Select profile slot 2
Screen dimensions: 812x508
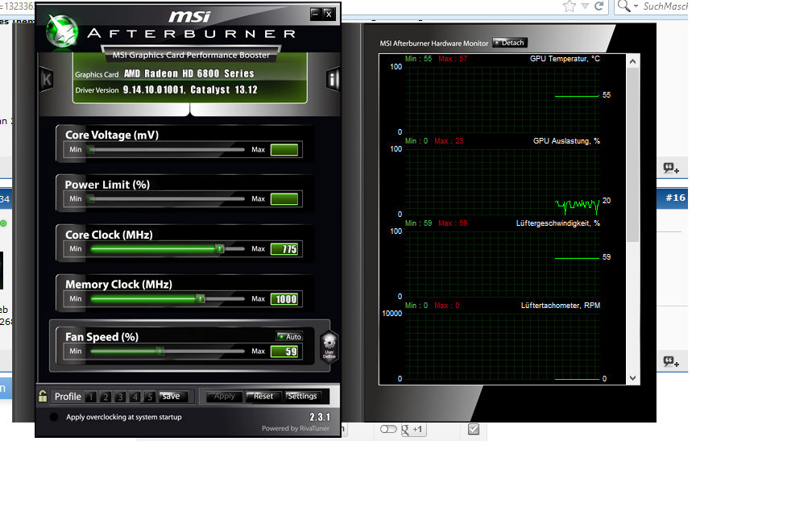click(x=105, y=397)
